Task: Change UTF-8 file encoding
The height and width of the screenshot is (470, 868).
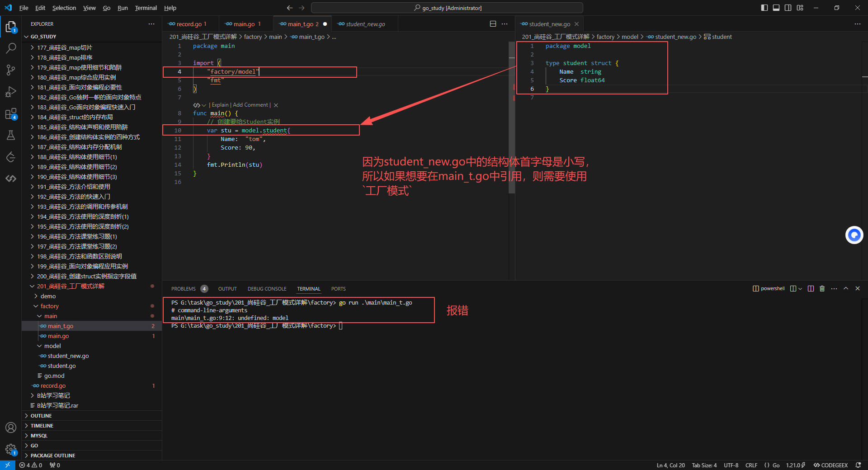Action: click(731, 465)
